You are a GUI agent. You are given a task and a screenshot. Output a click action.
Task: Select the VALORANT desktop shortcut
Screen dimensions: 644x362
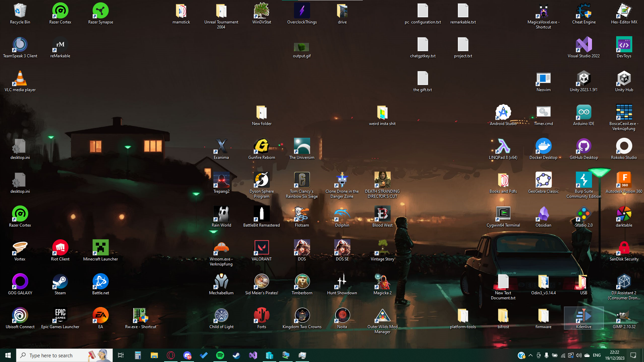click(x=262, y=250)
